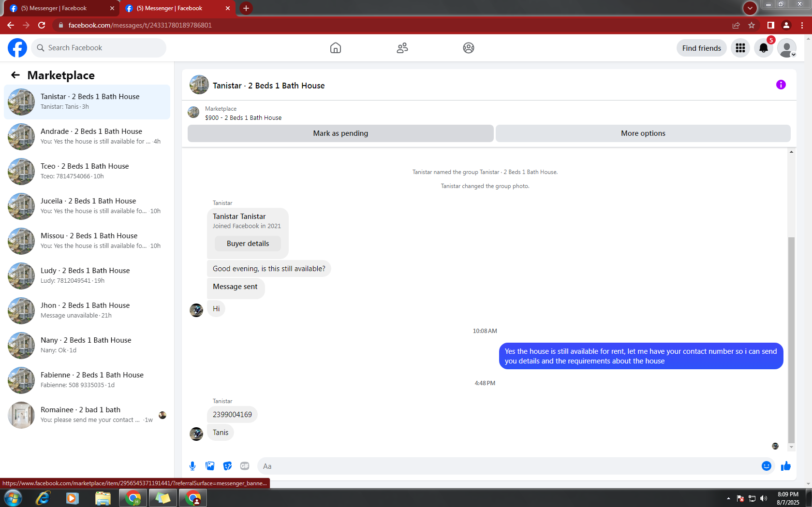
Task: Go to the Home feed icon
Action: [336, 48]
